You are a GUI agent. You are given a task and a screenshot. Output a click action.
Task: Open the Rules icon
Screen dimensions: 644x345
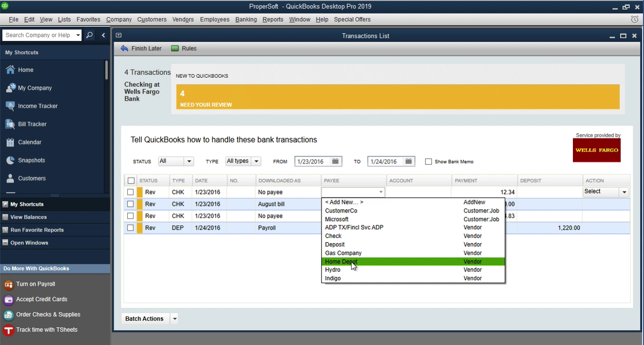point(175,48)
